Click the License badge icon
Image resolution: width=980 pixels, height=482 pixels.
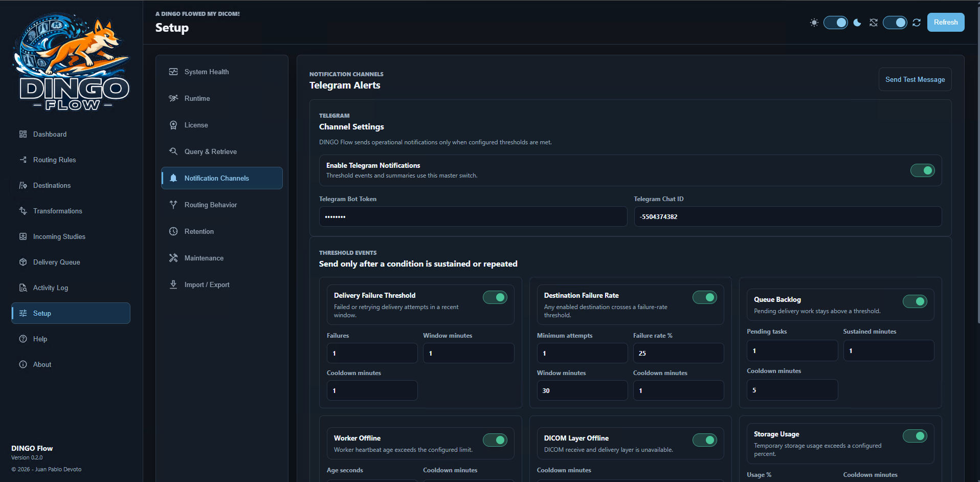(x=173, y=125)
